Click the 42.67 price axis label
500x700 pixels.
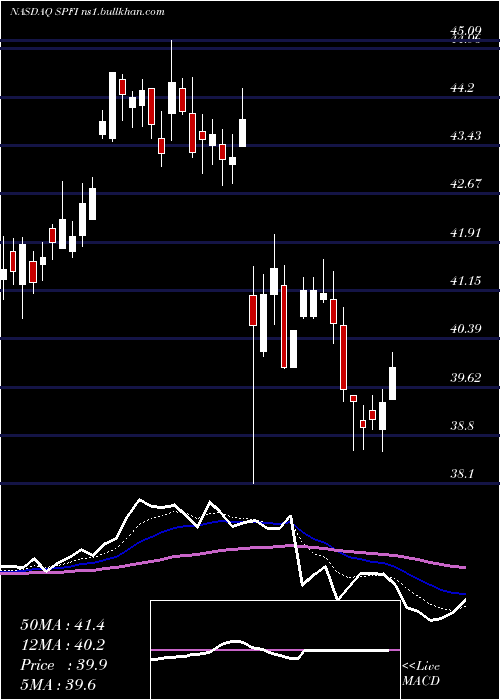click(466, 183)
